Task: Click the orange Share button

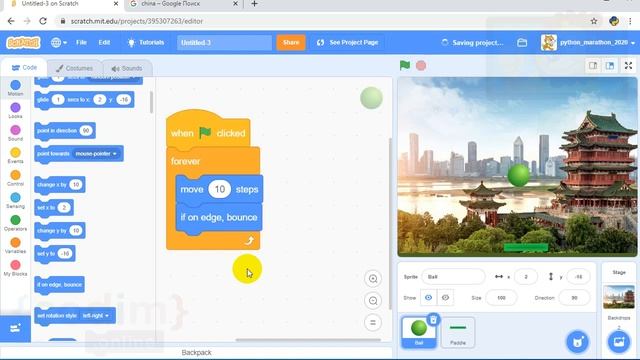Action: [x=291, y=42]
